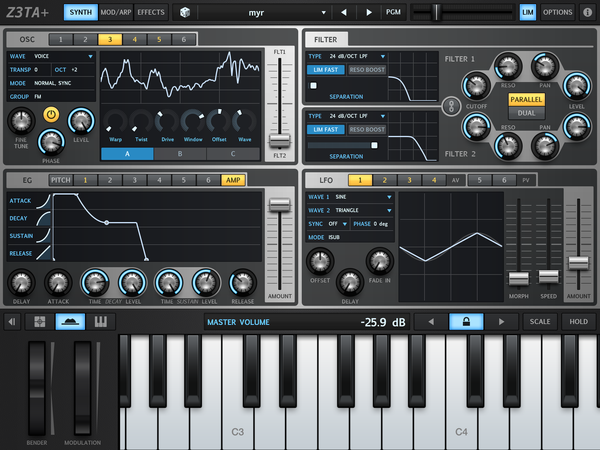The height and width of the screenshot is (450, 600).
Task: Select the SYNTH page button
Action: click(x=80, y=12)
